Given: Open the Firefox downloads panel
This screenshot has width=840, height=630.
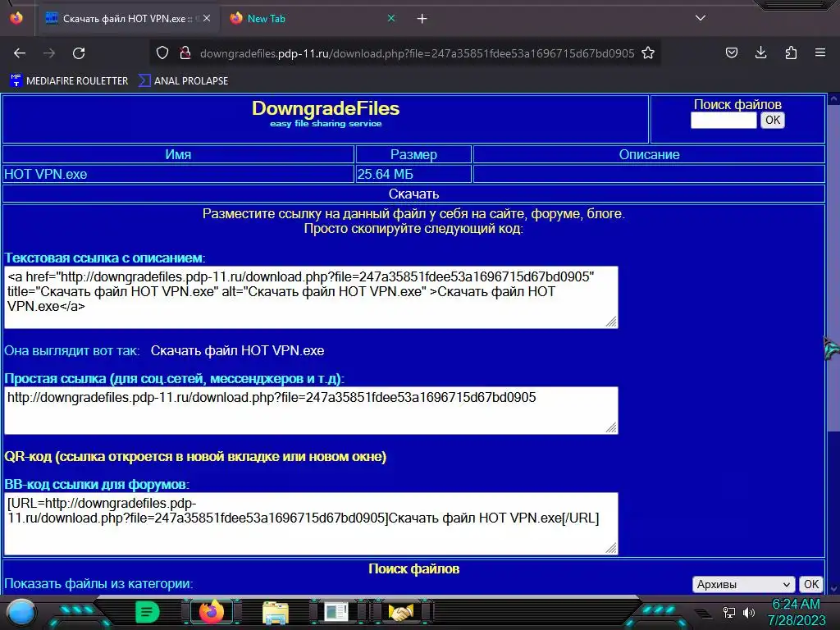Looking at the screenshot, I should click(760, 52).
